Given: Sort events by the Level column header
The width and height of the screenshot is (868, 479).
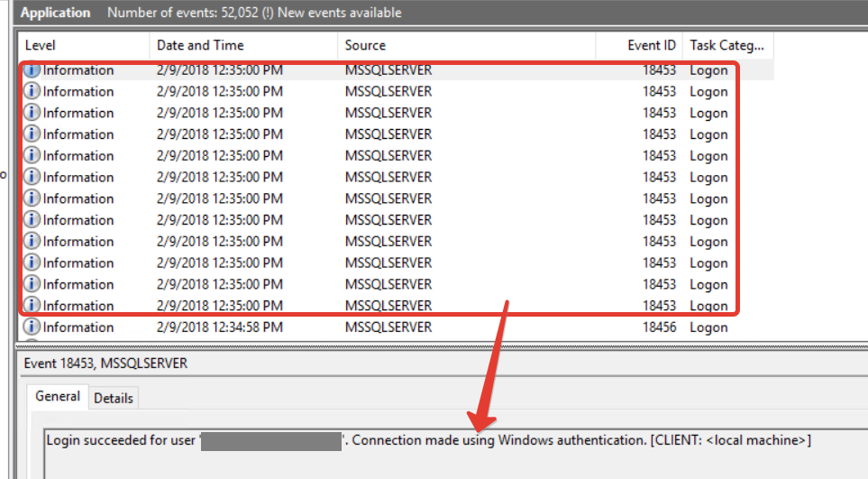Looking at the screenshot, I should point(83,45).
